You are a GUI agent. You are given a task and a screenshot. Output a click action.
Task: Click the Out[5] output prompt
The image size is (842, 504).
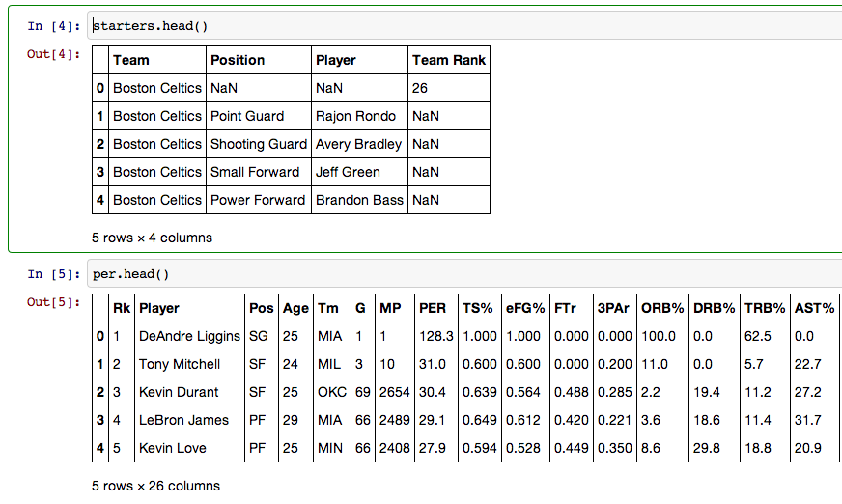[x=54, y=301]
